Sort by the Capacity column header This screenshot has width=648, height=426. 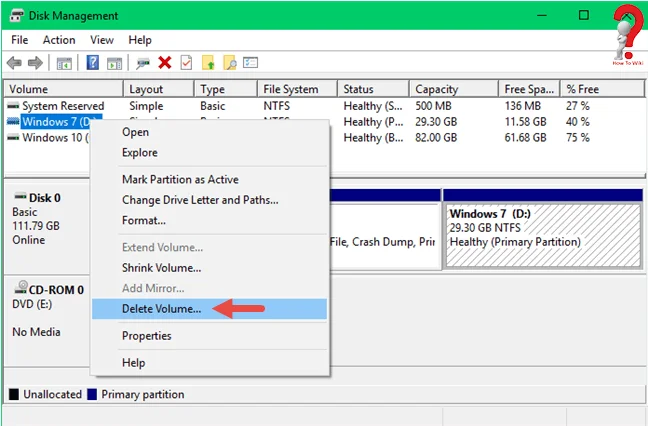[x=436, y=89]
